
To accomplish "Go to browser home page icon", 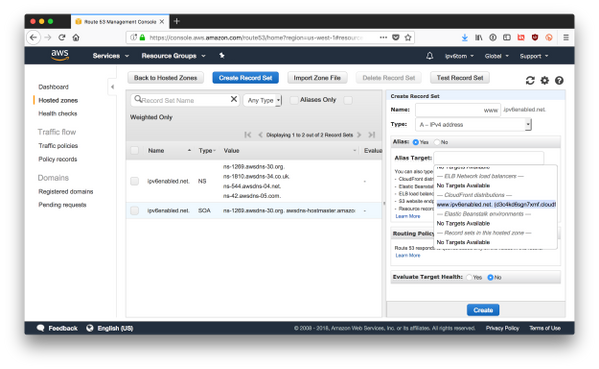I will pos(76,37).
